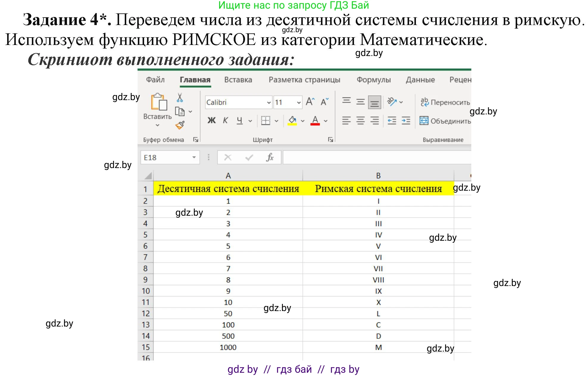Apply bold formatting with the Ж icon
Viewport: 588px width, 376px height.
(211, 121)
